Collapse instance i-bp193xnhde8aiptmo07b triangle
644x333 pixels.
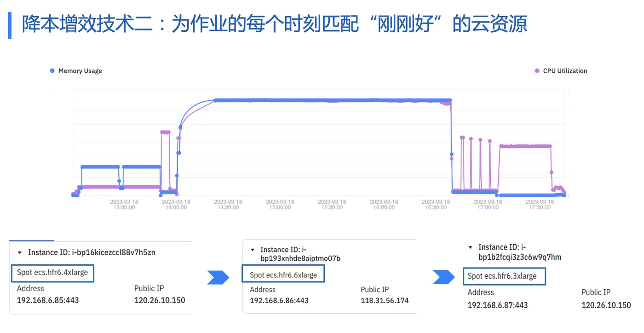tap(253, 250)
